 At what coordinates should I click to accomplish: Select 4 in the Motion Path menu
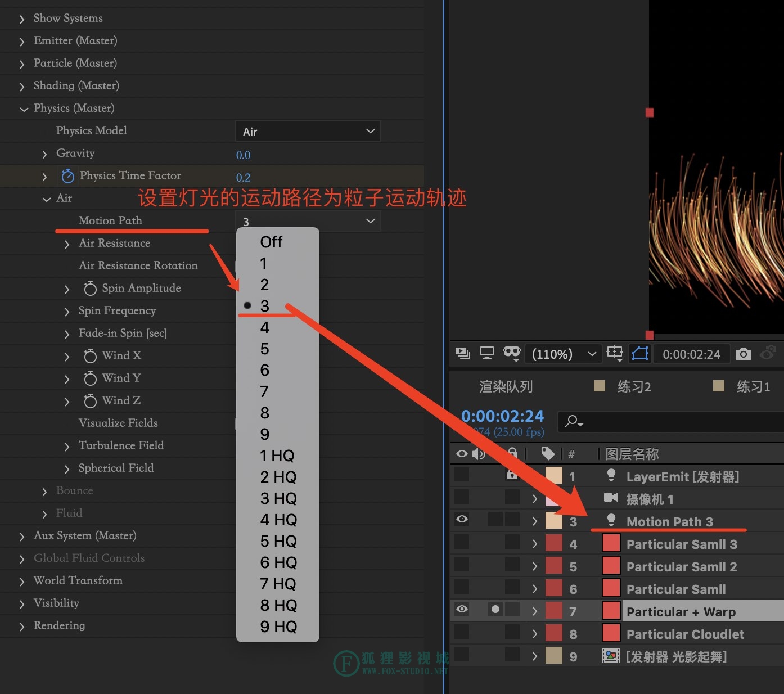(278, 327)
